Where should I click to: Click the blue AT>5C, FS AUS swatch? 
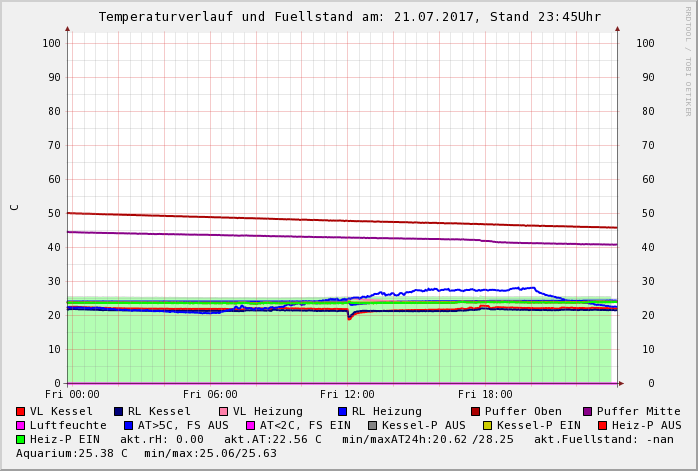(128, 426)
